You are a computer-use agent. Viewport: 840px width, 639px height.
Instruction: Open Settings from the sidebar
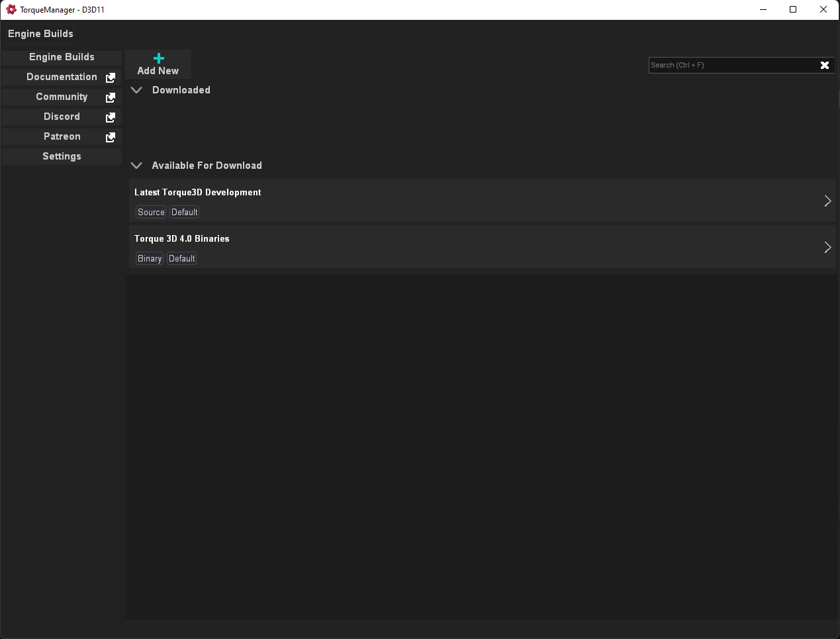(x=62, y=156)
